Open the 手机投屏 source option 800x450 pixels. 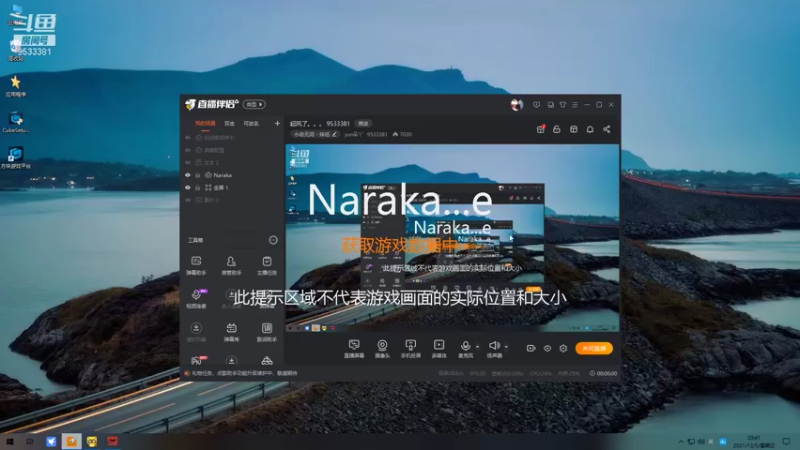410,349
